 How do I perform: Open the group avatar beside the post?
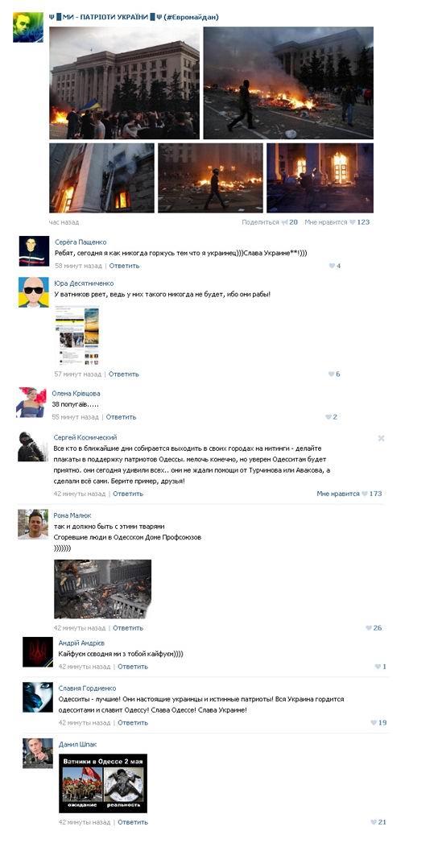[x=28, y=27]
